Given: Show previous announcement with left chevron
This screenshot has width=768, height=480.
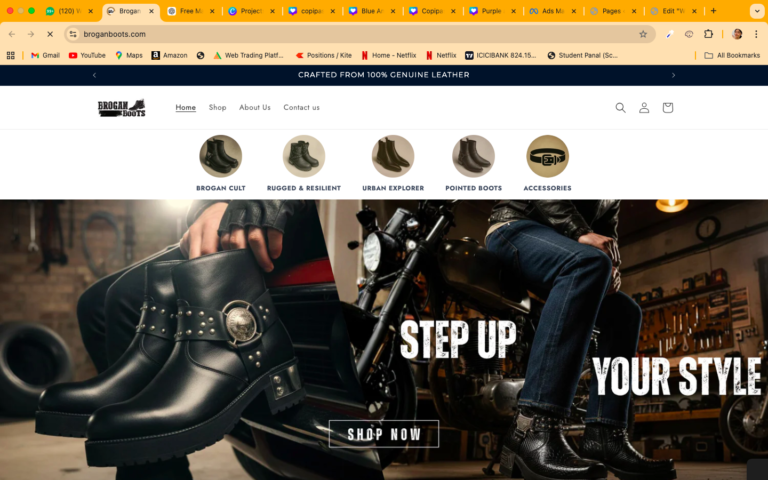Looking at the screenshot, I should click(94, 75).
